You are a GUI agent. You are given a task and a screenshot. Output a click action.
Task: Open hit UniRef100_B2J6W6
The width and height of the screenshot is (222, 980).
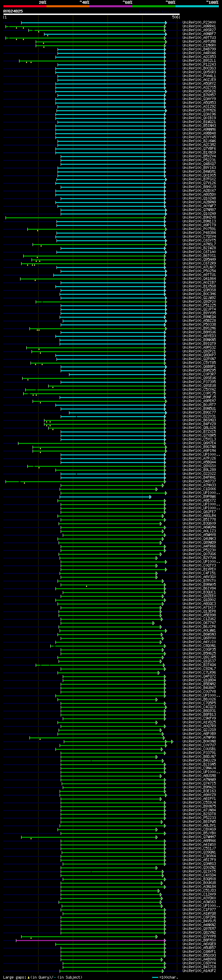tap(199, 141)
